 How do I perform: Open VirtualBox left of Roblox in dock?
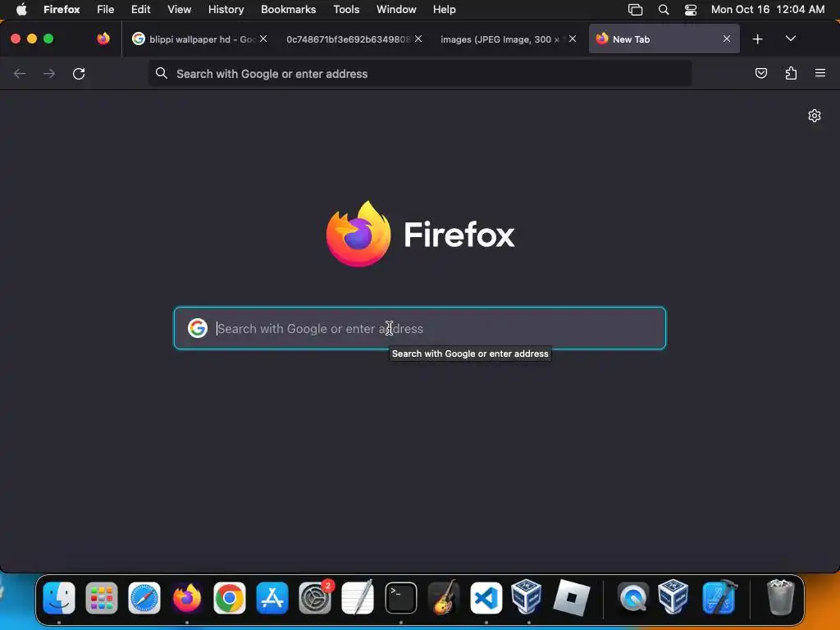[526, 596]
